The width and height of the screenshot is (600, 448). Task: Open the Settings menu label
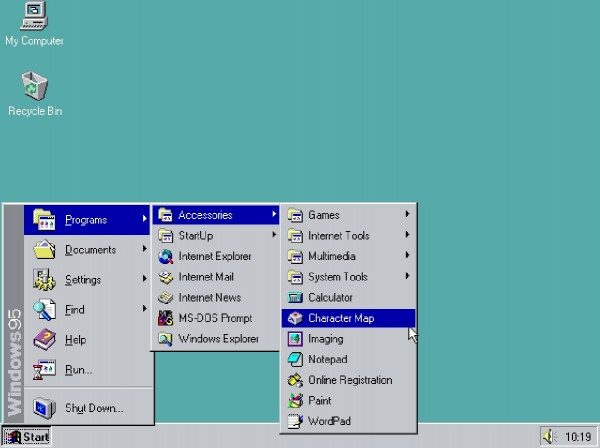coord(83,280)
